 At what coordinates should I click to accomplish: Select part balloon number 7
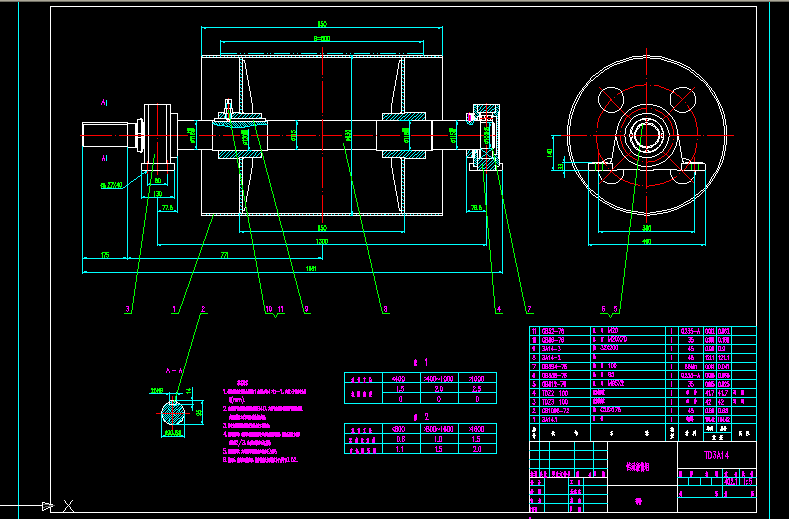527,309
